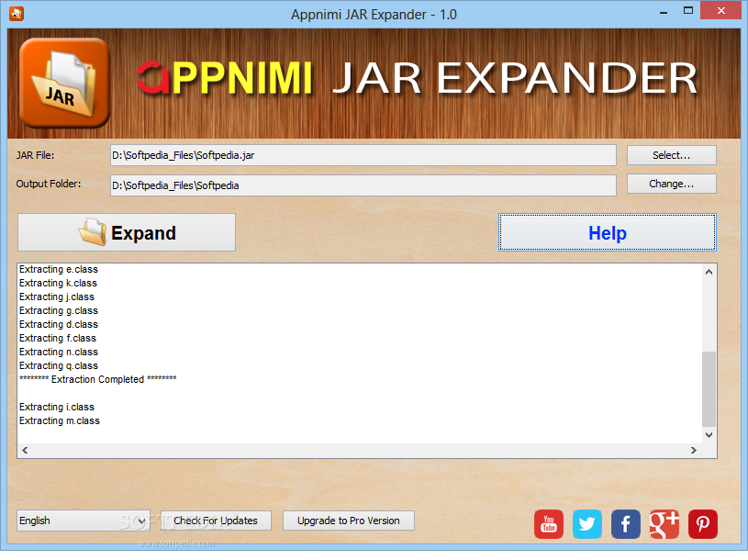Click the horizontal scrollbar left arrow
The width and height of the screenshot is (748, 560).
click(x=25, y=450)
